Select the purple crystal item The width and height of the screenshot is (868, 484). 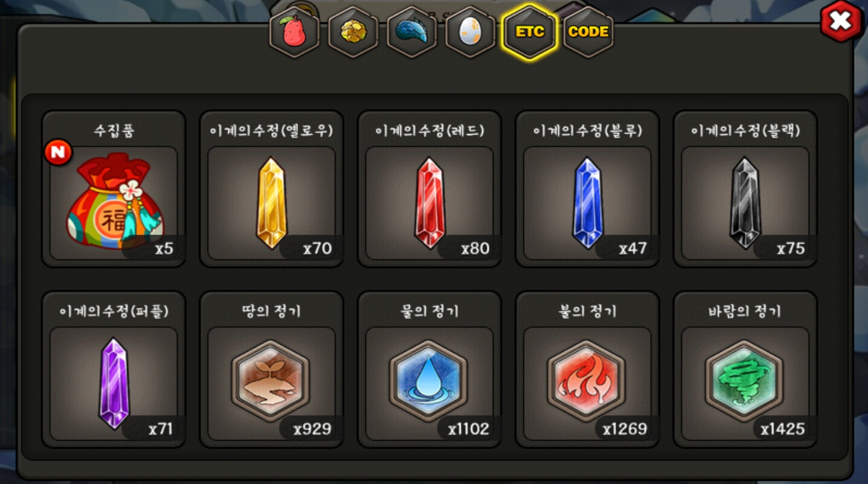pos(114,384)
